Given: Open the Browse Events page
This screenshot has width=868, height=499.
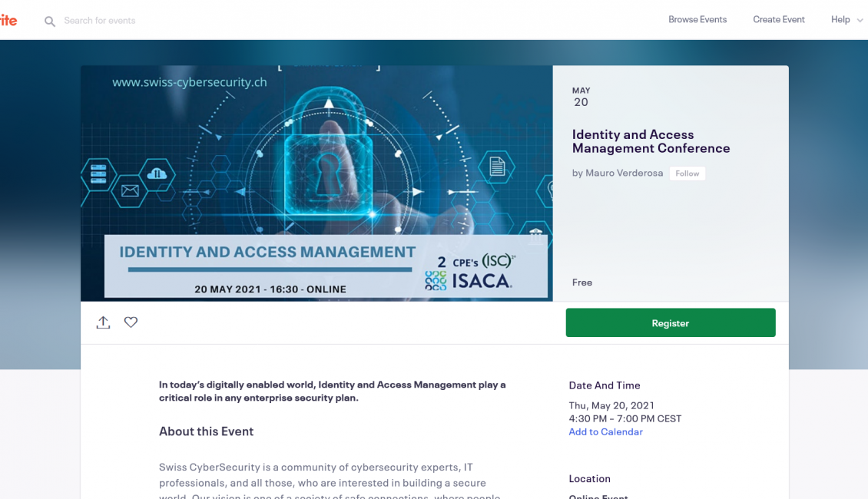Looking at the screenshot, I should click(x=697, y=20).
